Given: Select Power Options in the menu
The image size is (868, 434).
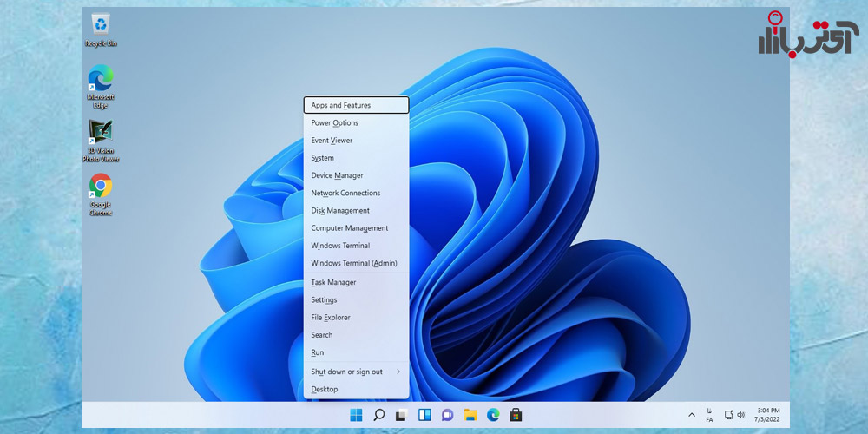Looking at the screenshot, I should [x=357, y=123].
